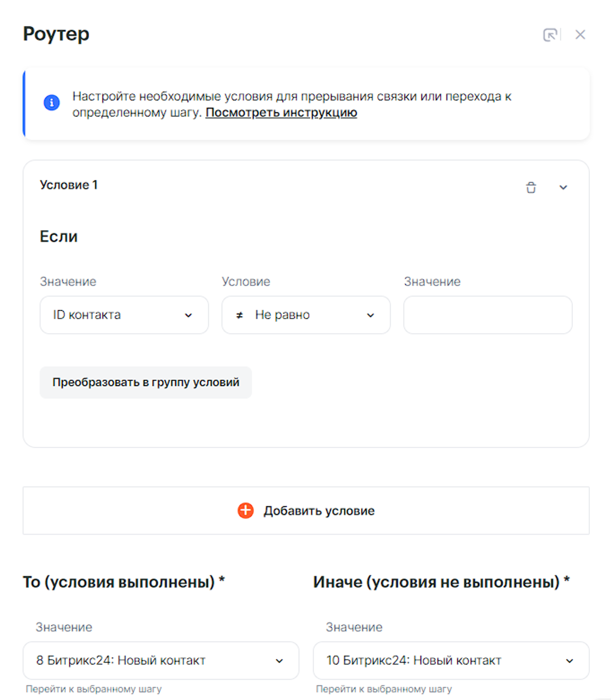This screenshot has width=611, height=700.
Task: Open the Посмотреть инструкцию link
Action: click(281, 112)
